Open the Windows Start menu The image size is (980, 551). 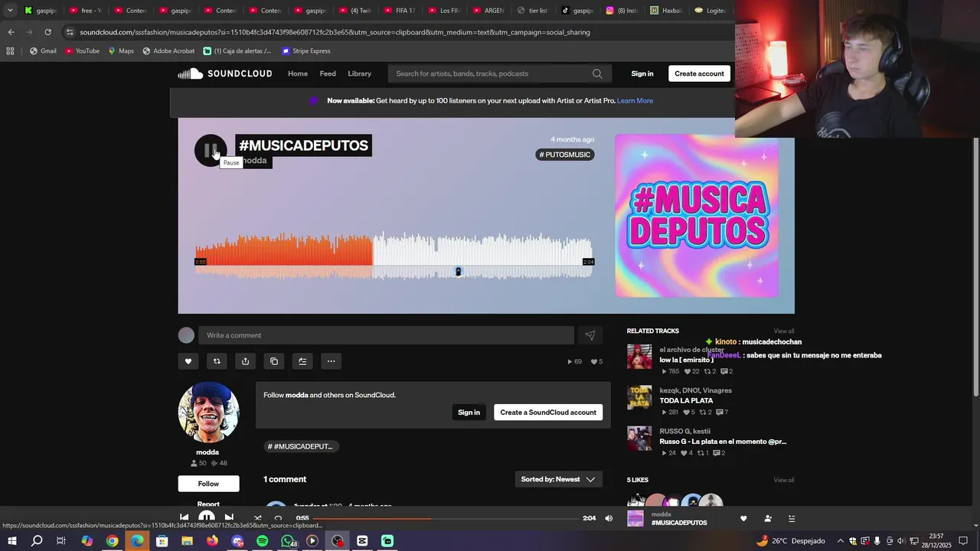click(x=11, y=541)
